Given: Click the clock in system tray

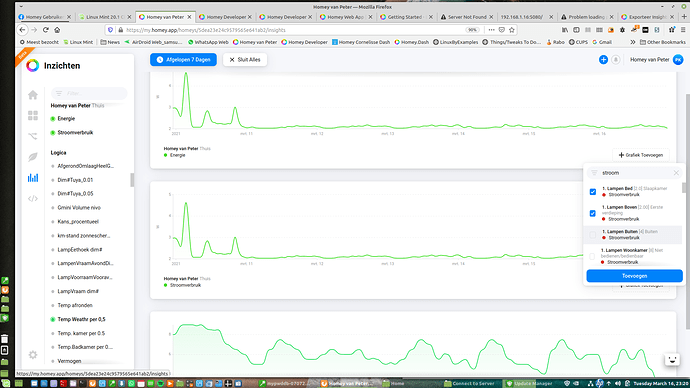Looking at the screenshot, I should click(660, 384).
